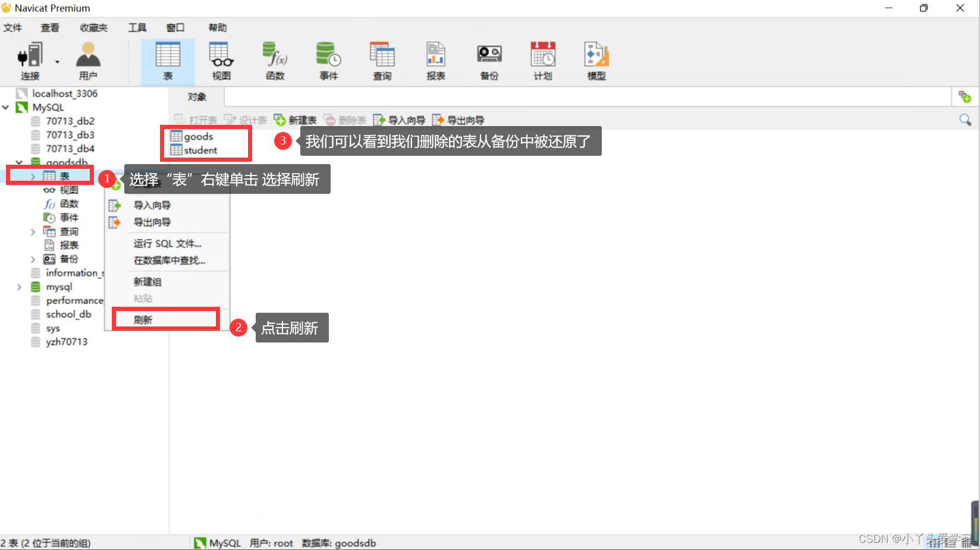Image resolution: width=980 pixels, height=550 pixels.
Task: Select the 表 (Table) toolbar icon
Action: coord(168,61)
